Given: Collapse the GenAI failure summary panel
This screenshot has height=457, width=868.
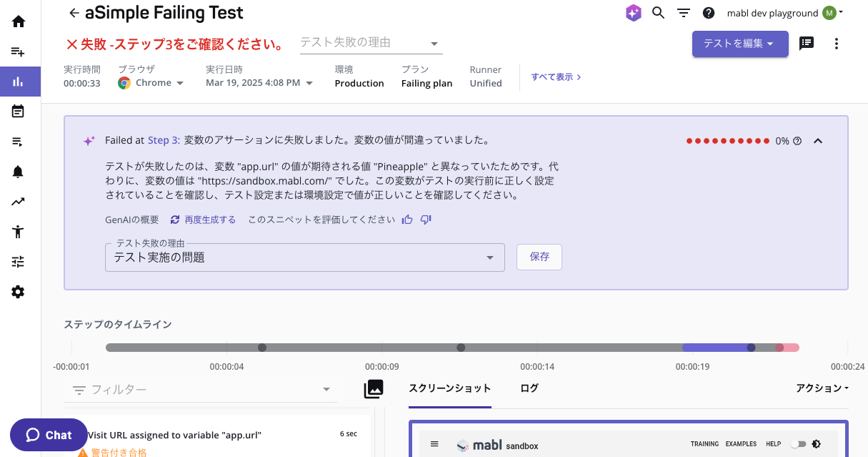Looking at the screenshot, I should 818,140.
